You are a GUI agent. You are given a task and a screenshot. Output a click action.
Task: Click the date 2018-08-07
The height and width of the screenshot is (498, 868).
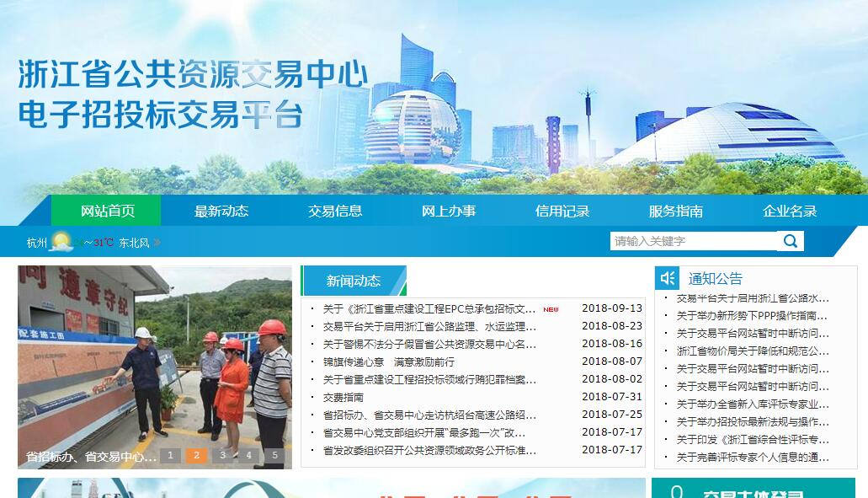coord(612,361)
